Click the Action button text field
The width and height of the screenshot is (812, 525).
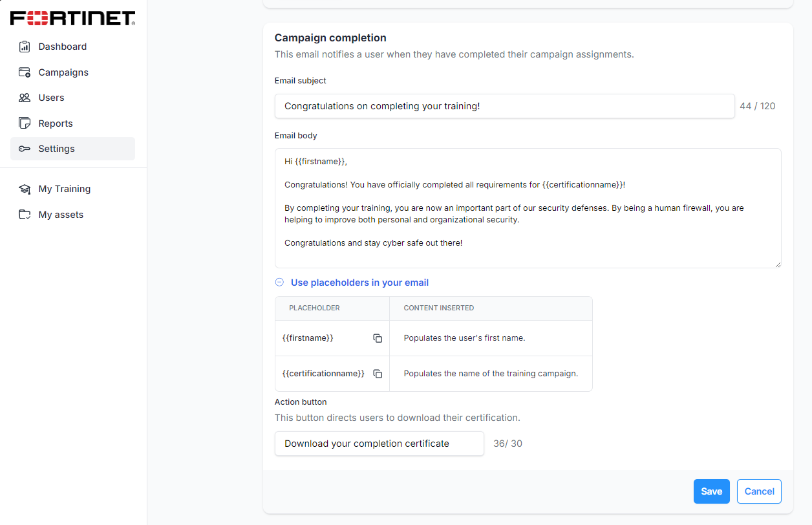coord(379,444)
